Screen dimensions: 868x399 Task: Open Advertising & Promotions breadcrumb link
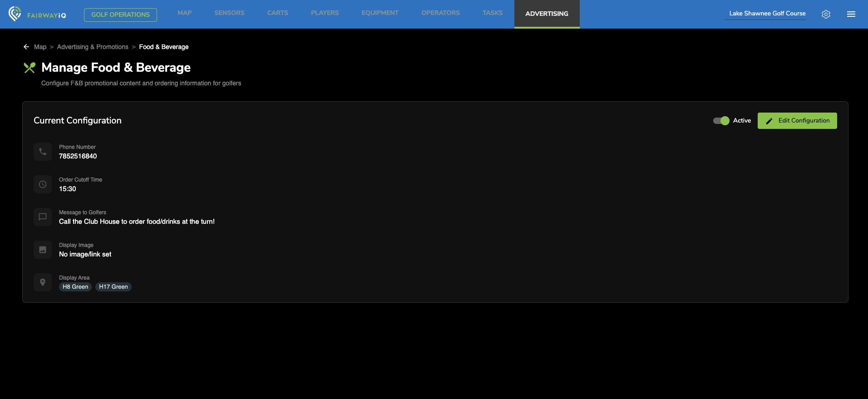click(93, 47)
